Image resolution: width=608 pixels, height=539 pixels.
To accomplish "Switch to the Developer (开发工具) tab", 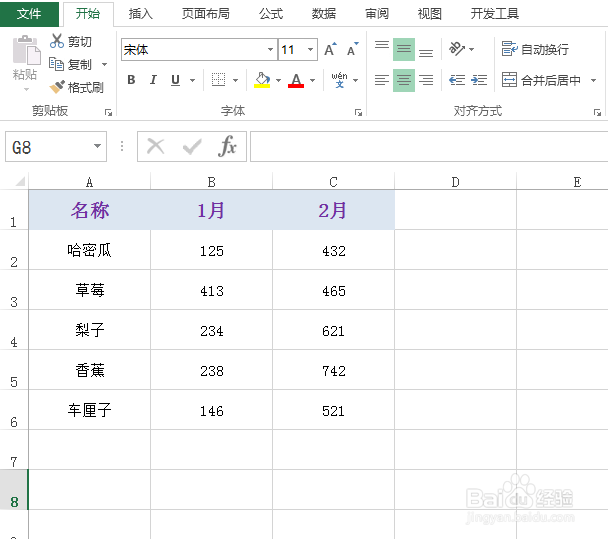I will tap(495, 14).
